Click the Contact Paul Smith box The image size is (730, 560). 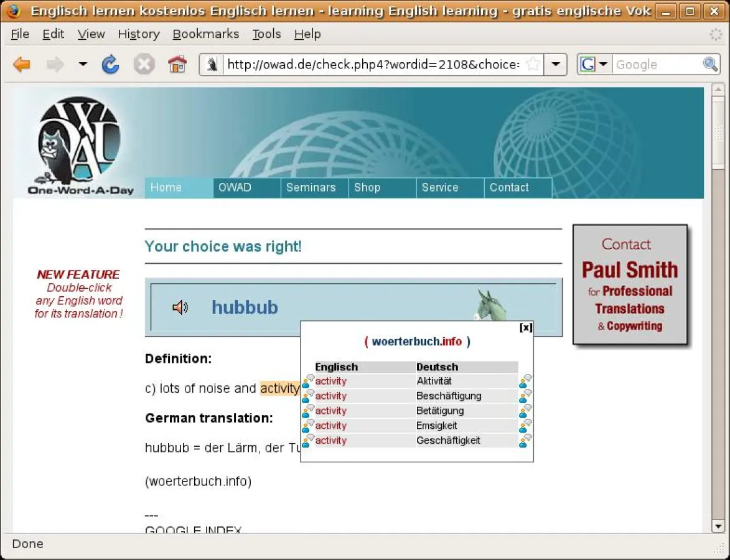630,285
